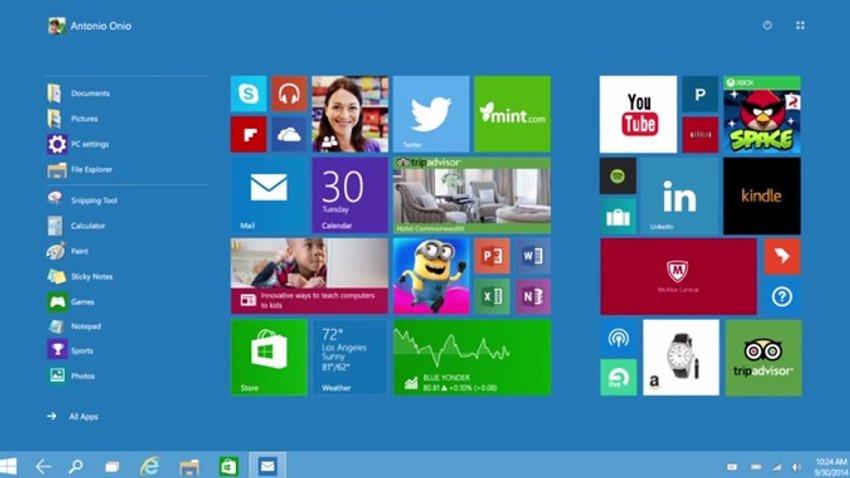Viewport: 850px width, 478px height.
Task: Open the question mark help tile
Action: pyautogui.click(x=782, y=297)
